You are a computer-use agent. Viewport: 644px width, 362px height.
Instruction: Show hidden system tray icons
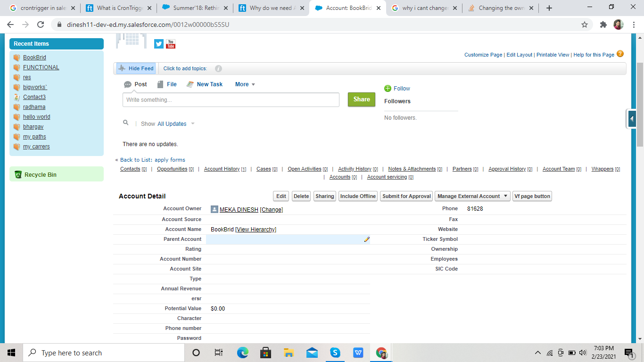tap(538, 353)
